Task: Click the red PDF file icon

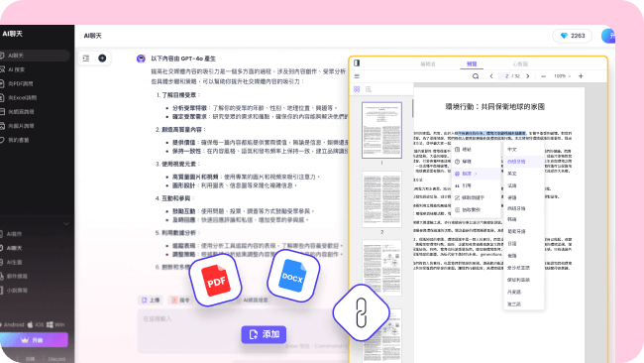Action: click(x=216, y=281)
